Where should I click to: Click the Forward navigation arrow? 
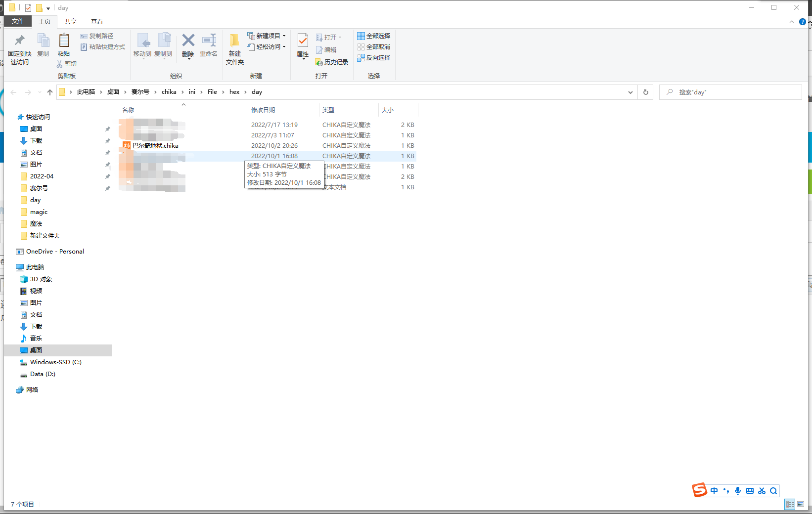(28, 92)
